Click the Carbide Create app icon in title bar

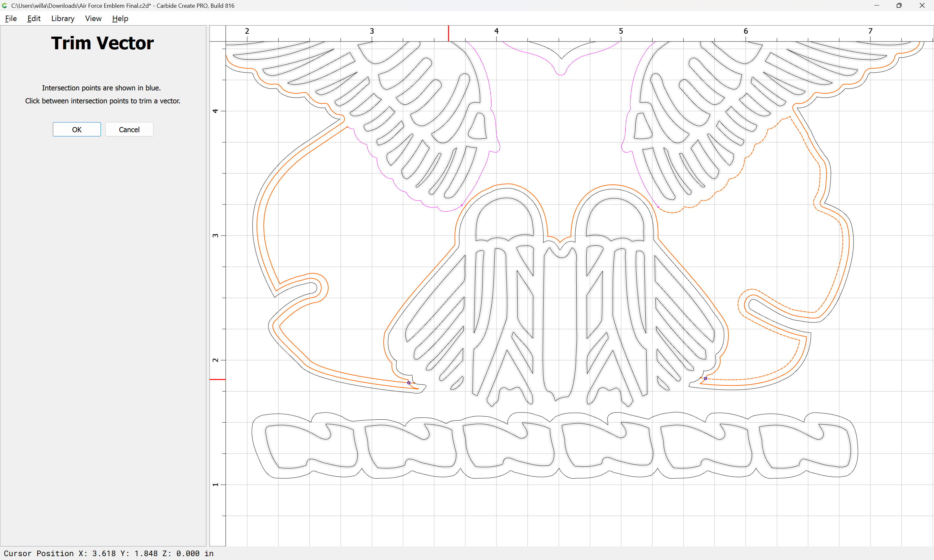5,5
